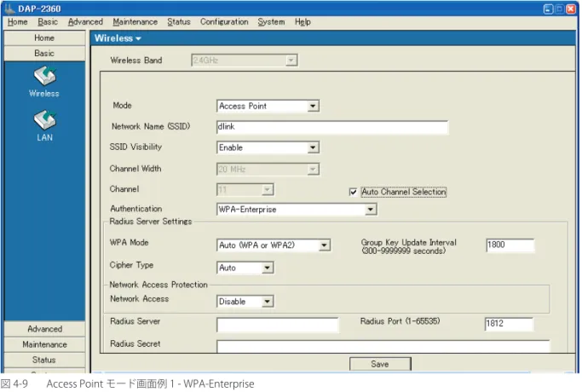582x392 pixels.
Task: Open the Maintenance menu in menu bar
Action: click(135, 22)
